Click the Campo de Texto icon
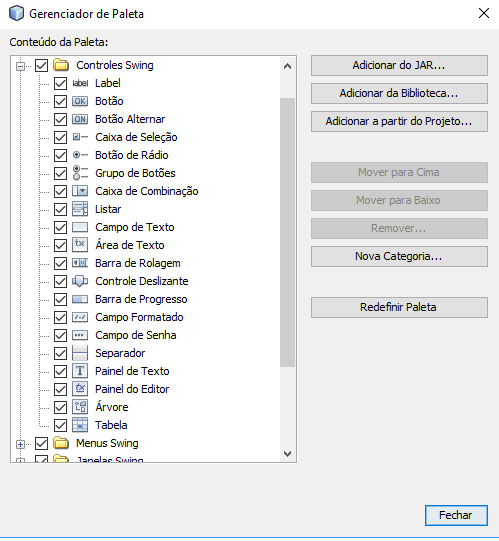 (80, 227)
